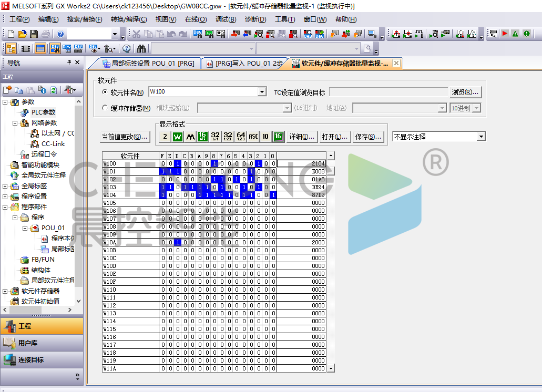This screenshot has height=392, width=542.
Task: Toggle the Navigation window toolbar icon
Action: coord(11,49)
